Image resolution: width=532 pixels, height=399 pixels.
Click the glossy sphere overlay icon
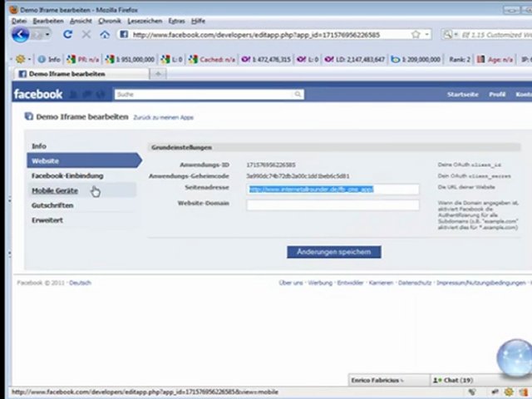click(515, 358)
